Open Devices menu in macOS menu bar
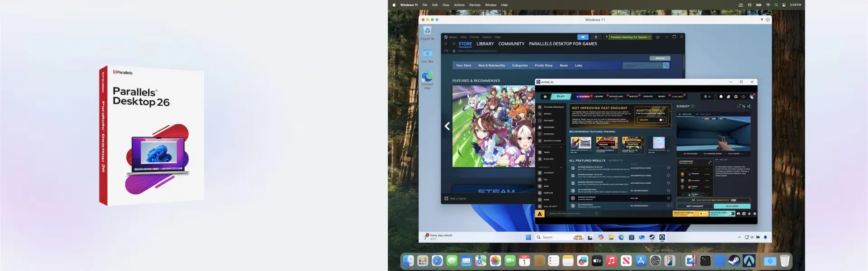The width and height of the screenshot is (868, 271). 475,5
